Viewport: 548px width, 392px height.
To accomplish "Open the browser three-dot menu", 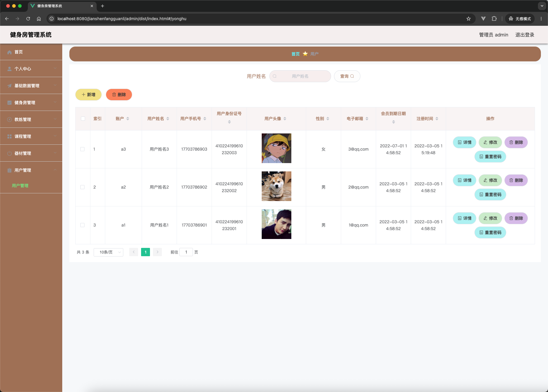I will (541, 19).
